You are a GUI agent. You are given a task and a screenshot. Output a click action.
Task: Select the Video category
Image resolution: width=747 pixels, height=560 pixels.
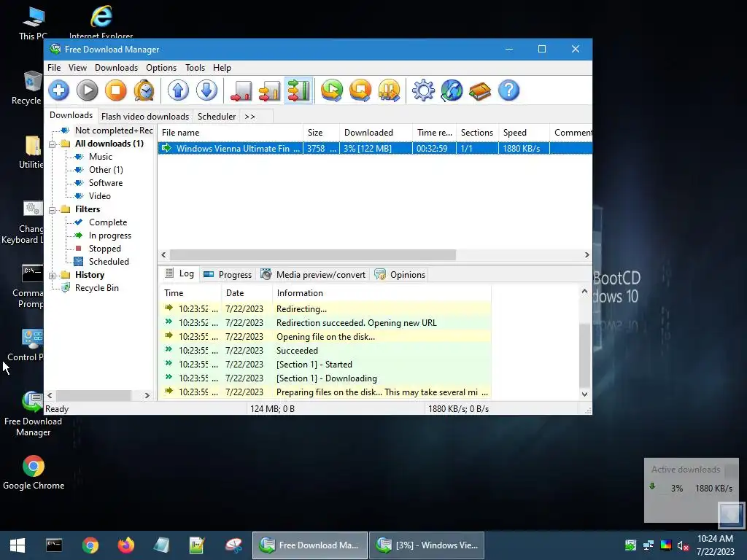(x=99, y=196)
